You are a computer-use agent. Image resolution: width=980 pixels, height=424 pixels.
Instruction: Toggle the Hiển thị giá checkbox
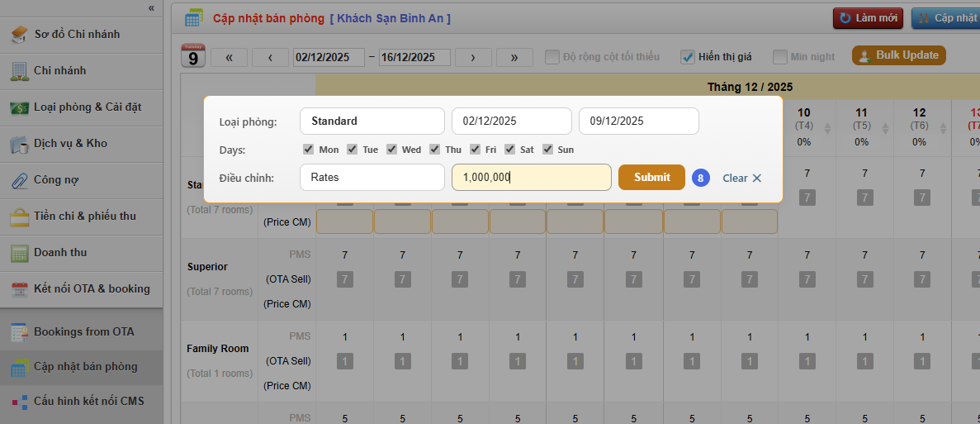pyautogui.click(x=687, y=57)
